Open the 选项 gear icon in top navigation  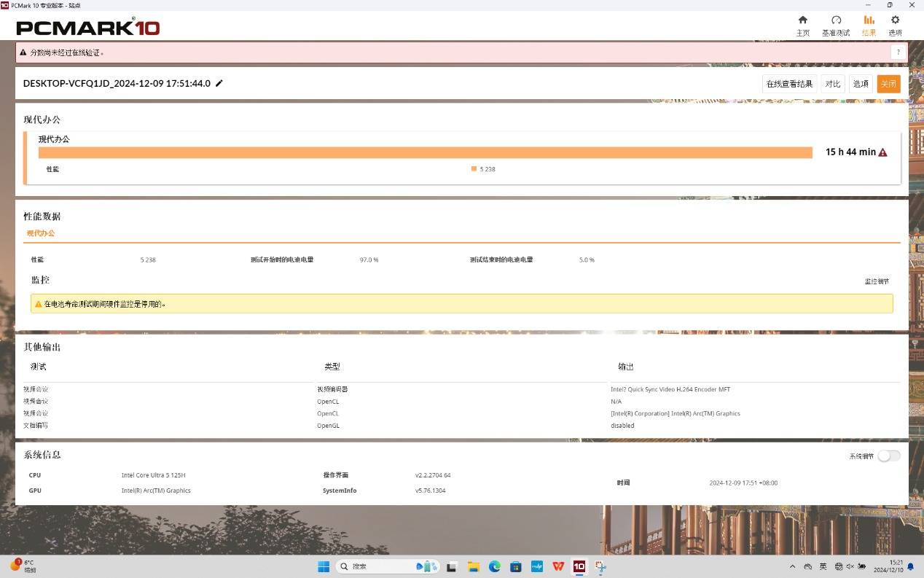[895, 20]
